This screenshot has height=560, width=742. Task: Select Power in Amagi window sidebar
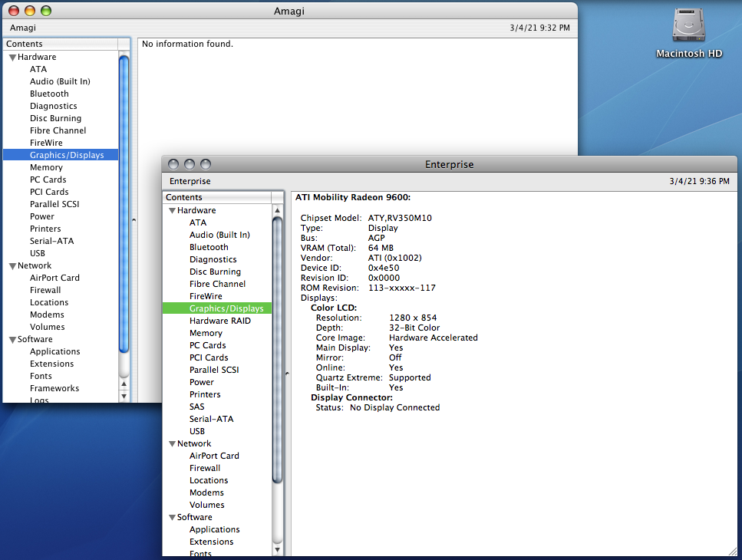[42, 216]
